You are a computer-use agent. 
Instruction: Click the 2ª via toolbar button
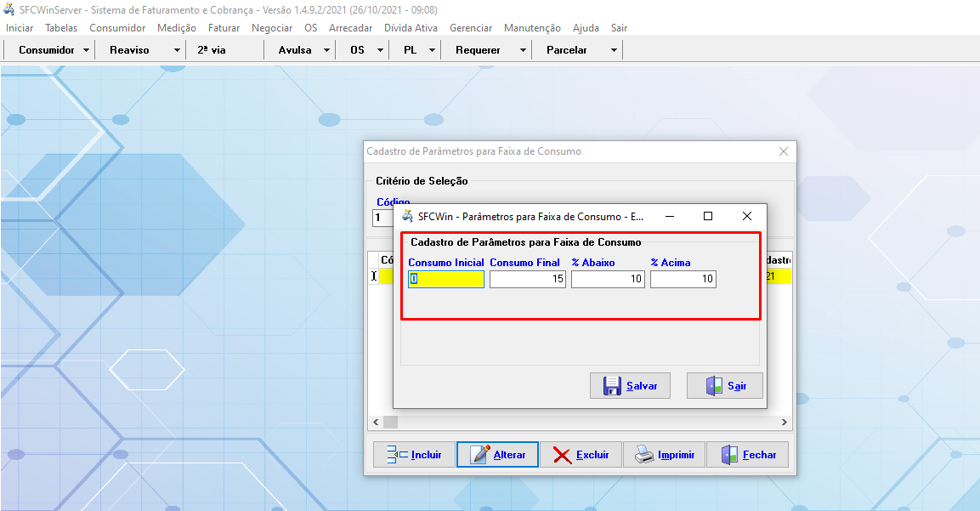212,50
